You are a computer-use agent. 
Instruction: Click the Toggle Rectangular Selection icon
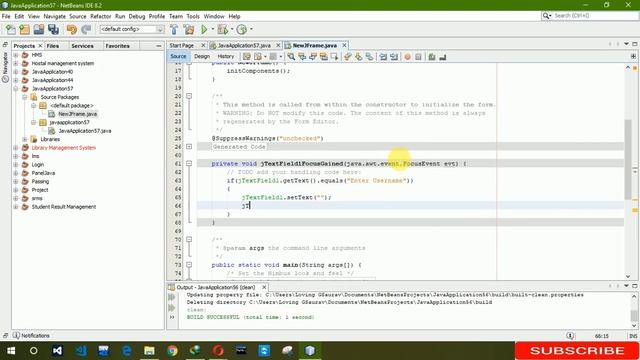tap(334, 57)
